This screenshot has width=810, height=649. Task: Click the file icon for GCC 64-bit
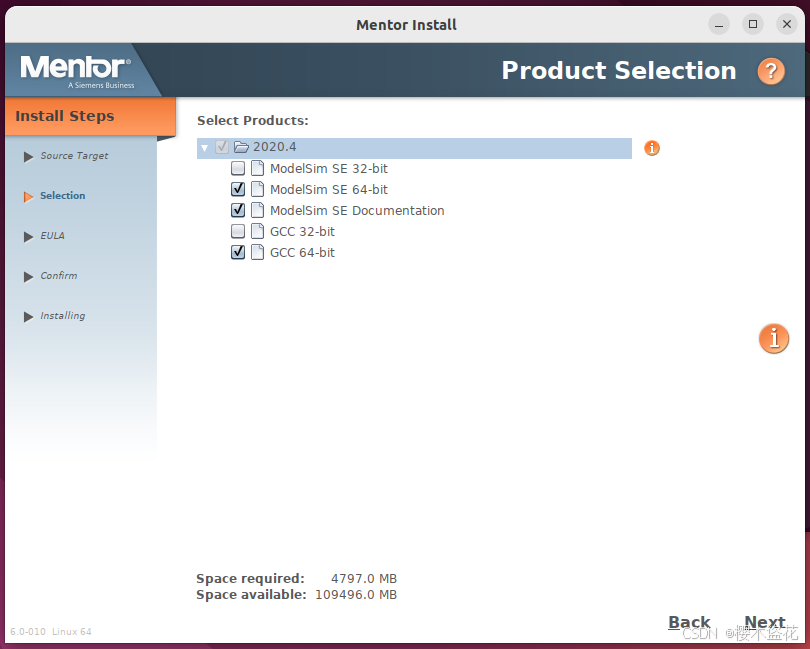pos(257,253)
